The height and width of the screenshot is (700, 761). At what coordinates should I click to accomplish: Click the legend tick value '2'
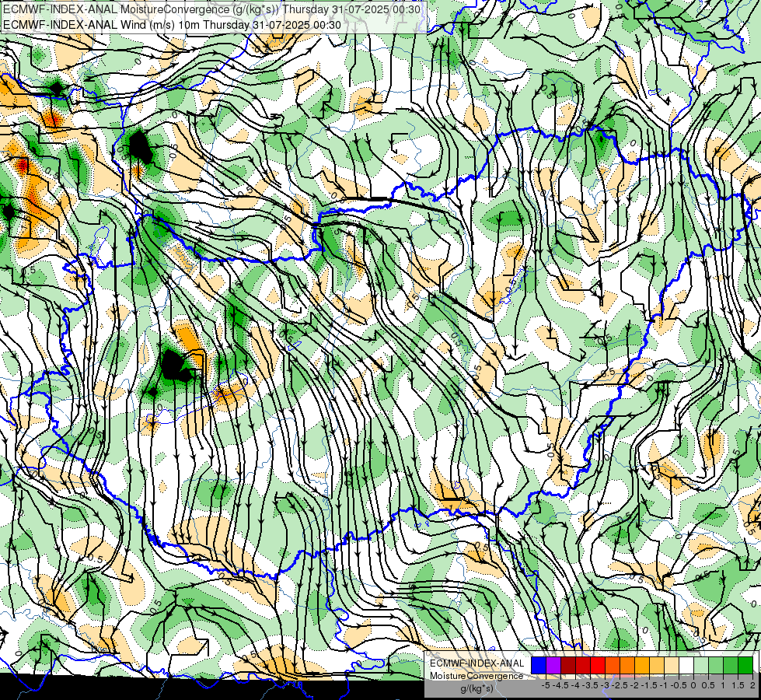point(752,685)
